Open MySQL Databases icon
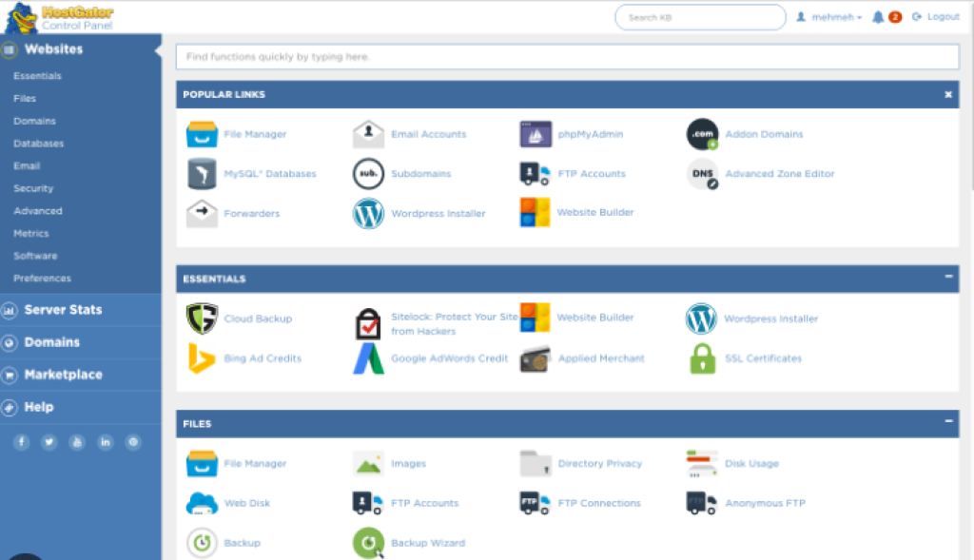 pyautogui.click(x=202, y=174)
